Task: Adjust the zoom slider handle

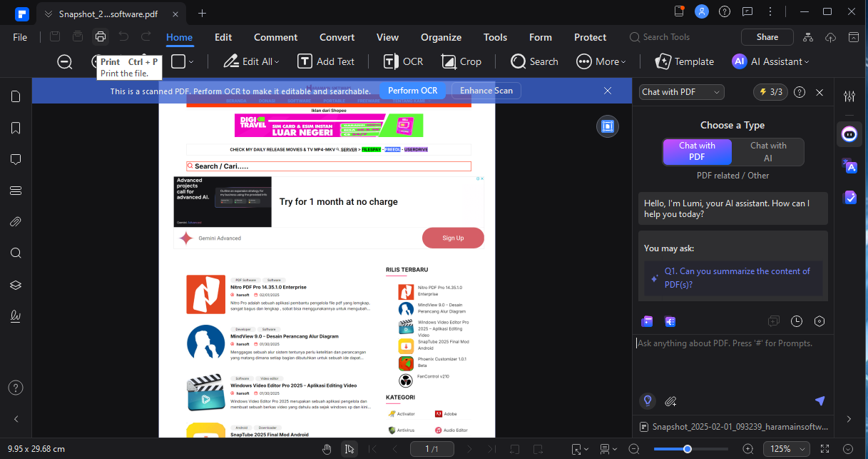Action: tap(687, 449)
